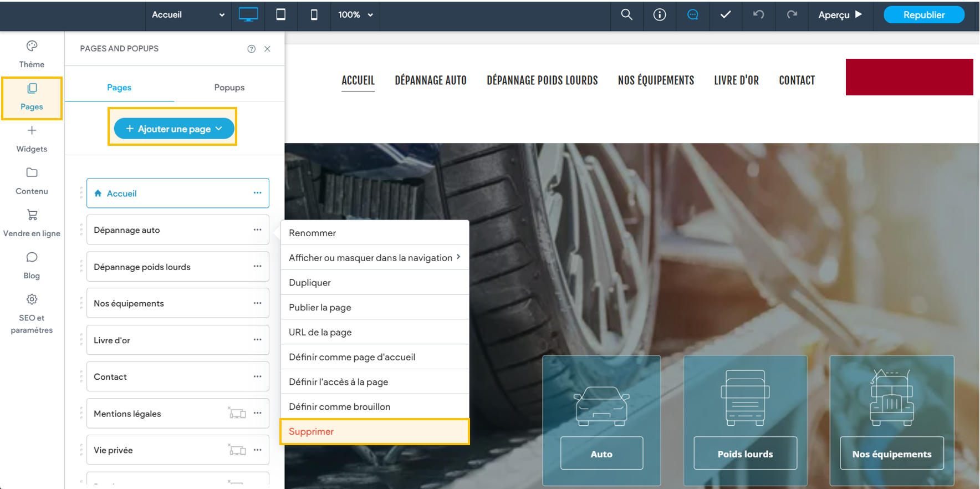Open the Contenu sidebar panel
Image resolution: width=980 pixels, height=489 pixels.
tap(32, 181)
